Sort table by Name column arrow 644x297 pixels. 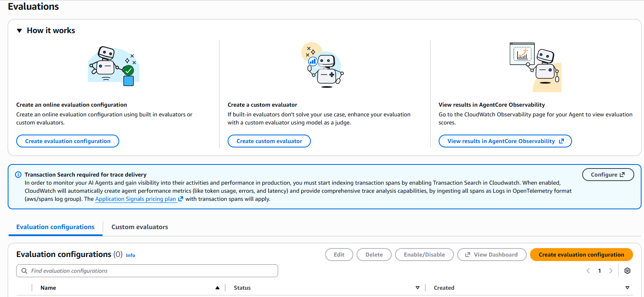[x=217, y=288]
